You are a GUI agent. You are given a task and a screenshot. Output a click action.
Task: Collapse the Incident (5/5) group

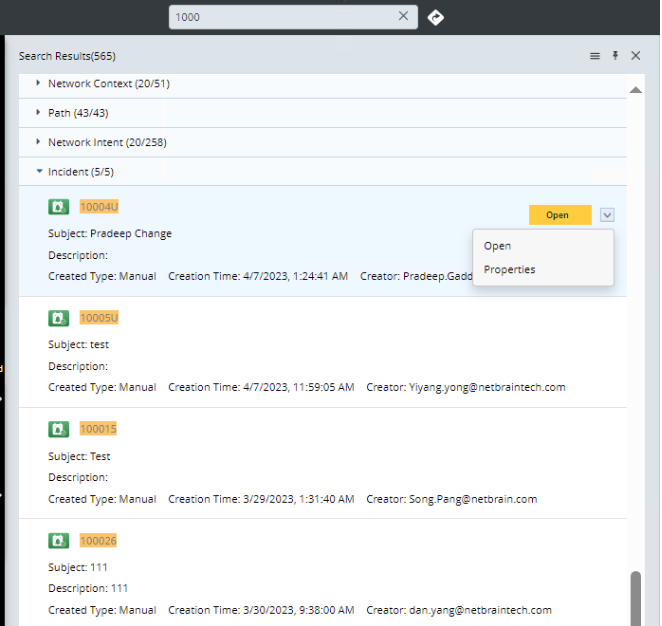coord(39,171)
